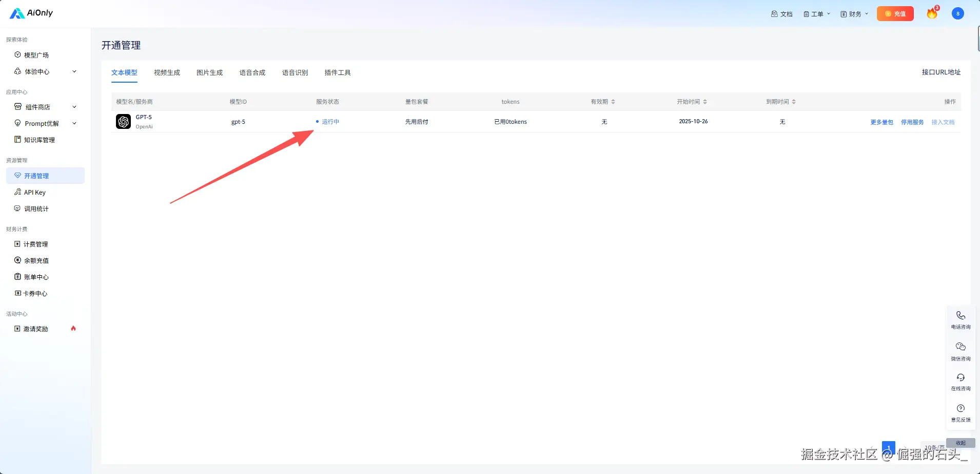Image resolution: width=980 pixels, height=474 pixels.
Task: Open the 工单 dropdown in the top bar
Action: click(817, 14)
